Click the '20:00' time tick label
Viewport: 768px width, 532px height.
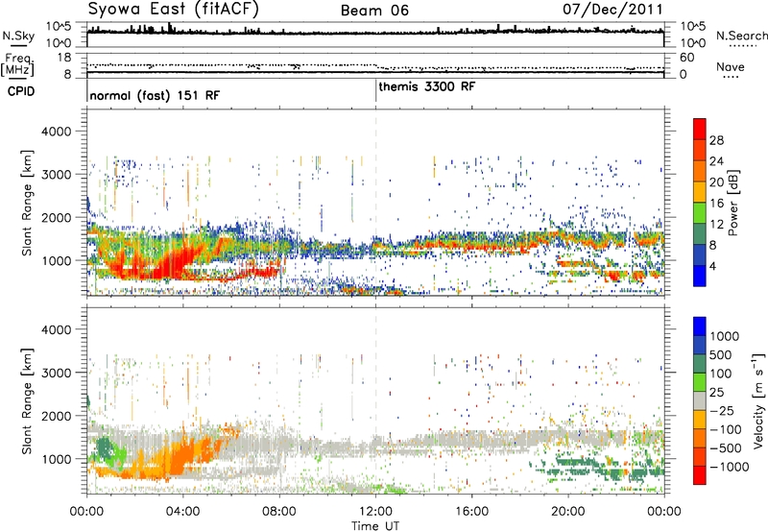point(568,512)
